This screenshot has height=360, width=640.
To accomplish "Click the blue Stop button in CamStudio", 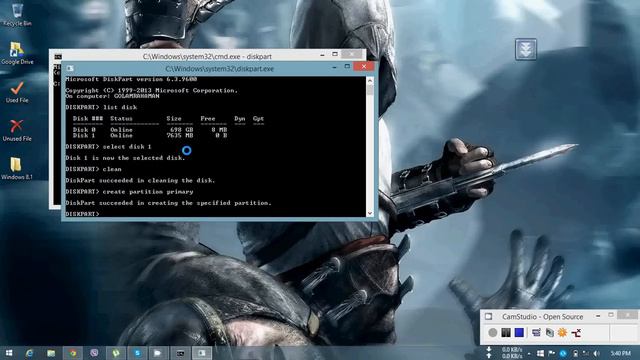I will pyautogui.click(x=519, y=333).
